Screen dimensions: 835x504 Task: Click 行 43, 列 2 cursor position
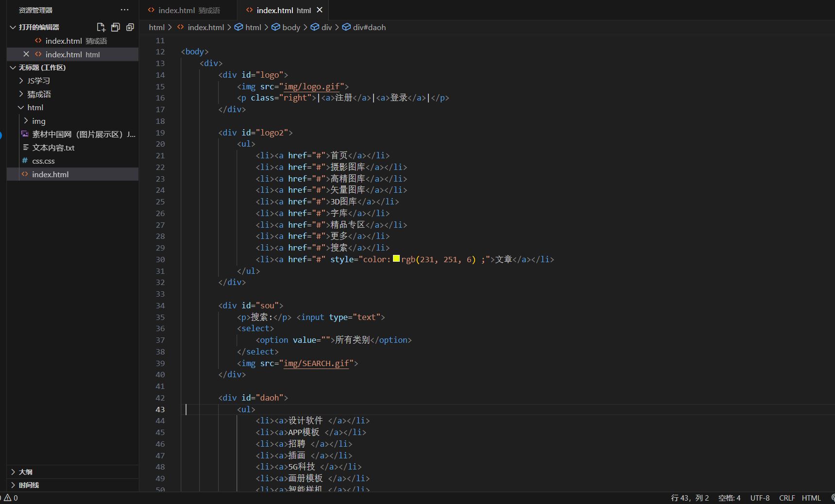pyautogui.click(x=690, y=498)
